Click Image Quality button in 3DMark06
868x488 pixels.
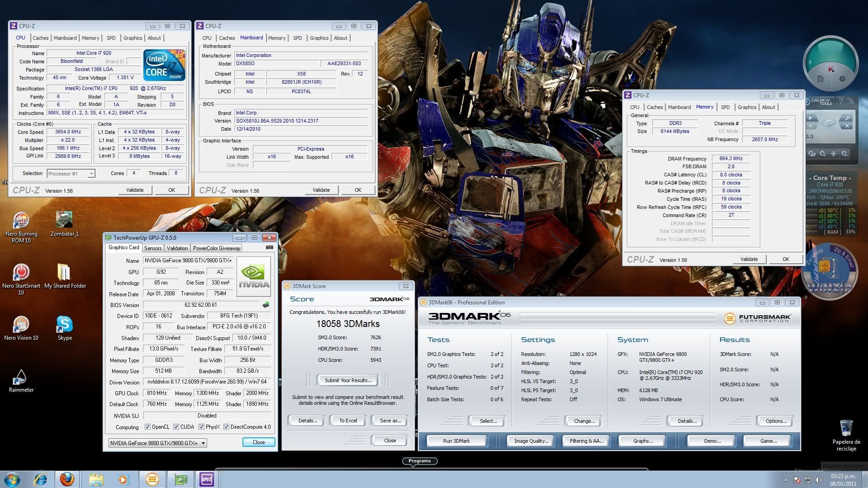point(531,441)
